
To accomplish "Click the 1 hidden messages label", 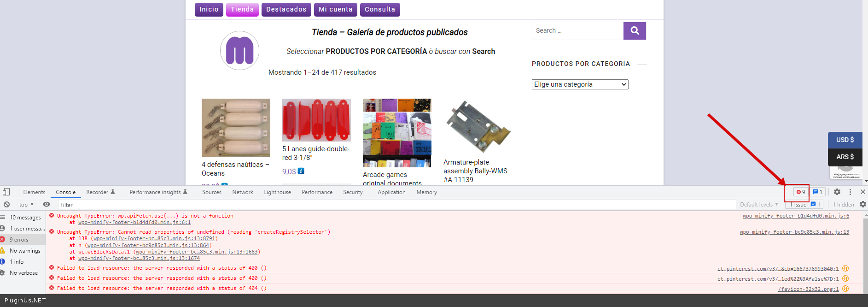I will pos(843,205).
